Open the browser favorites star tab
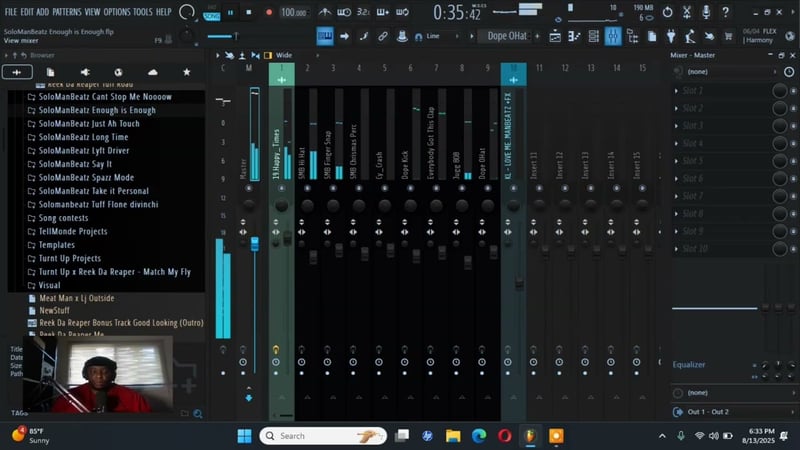This screenshot has width=800, height=450. click(187, 72)
